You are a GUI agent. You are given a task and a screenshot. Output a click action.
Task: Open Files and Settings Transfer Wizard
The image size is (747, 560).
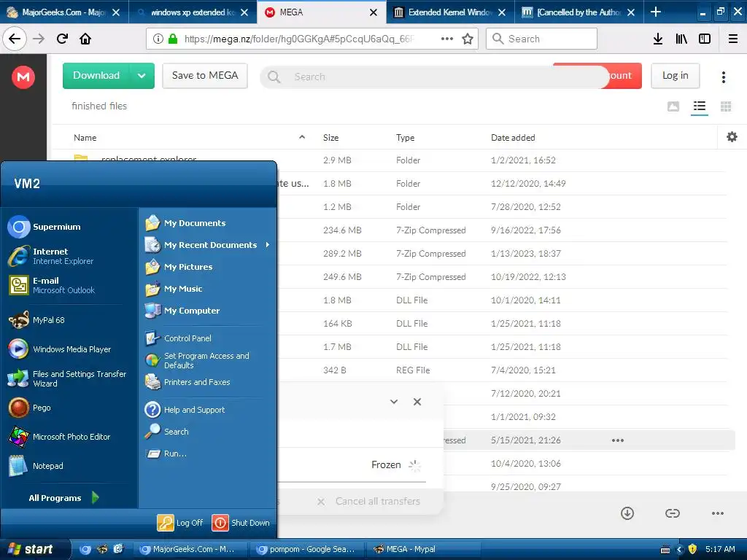coord(67,378)
